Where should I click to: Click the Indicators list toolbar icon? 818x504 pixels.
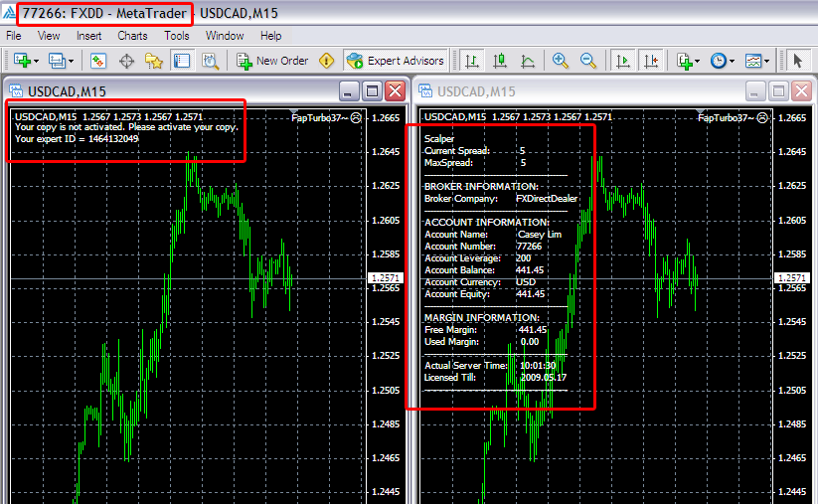click(685, 61)
